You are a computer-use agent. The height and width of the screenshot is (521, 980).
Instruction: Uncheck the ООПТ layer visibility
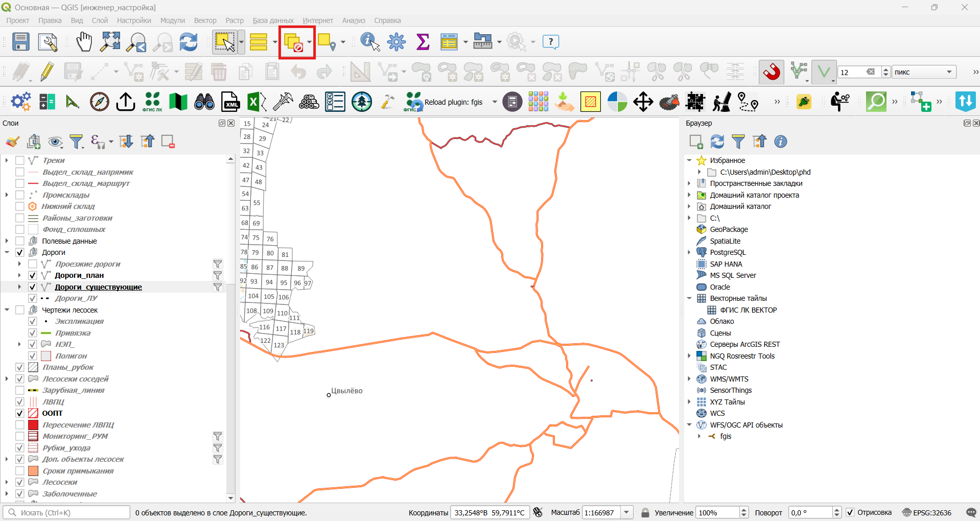tap(20, 413)
